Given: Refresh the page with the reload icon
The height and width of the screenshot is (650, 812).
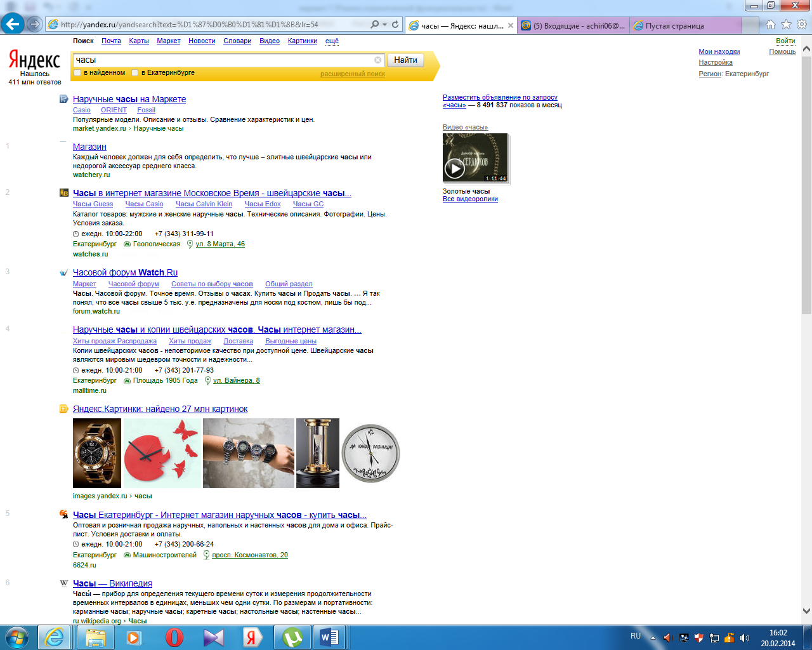Looking at the screenshot, I should pyautogui.click(x=395, y=24).
